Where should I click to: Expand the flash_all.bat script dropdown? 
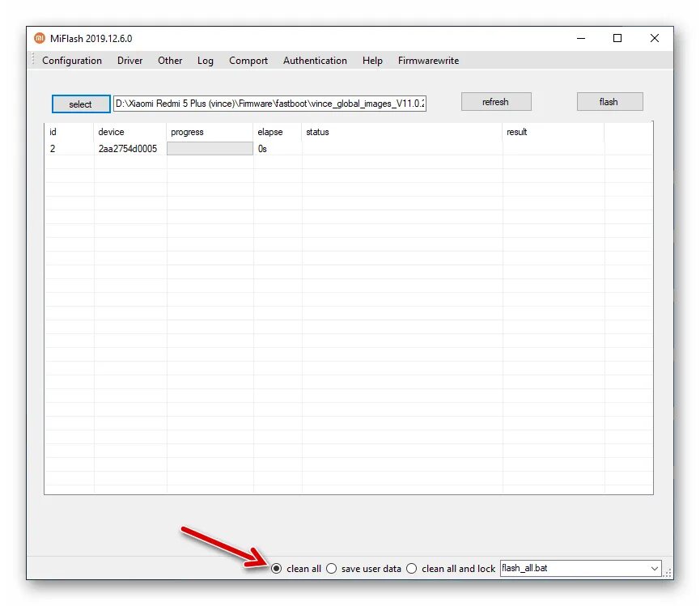click(655, 569)
